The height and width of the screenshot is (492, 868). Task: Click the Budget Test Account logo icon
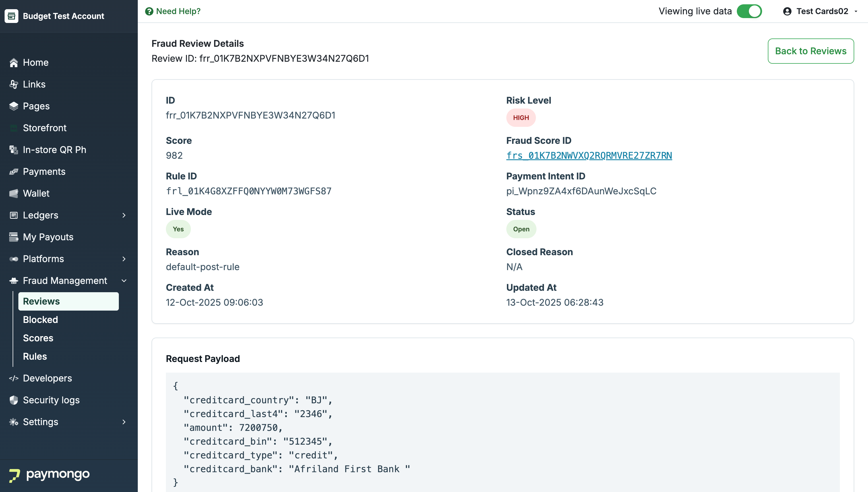(11, 16)
